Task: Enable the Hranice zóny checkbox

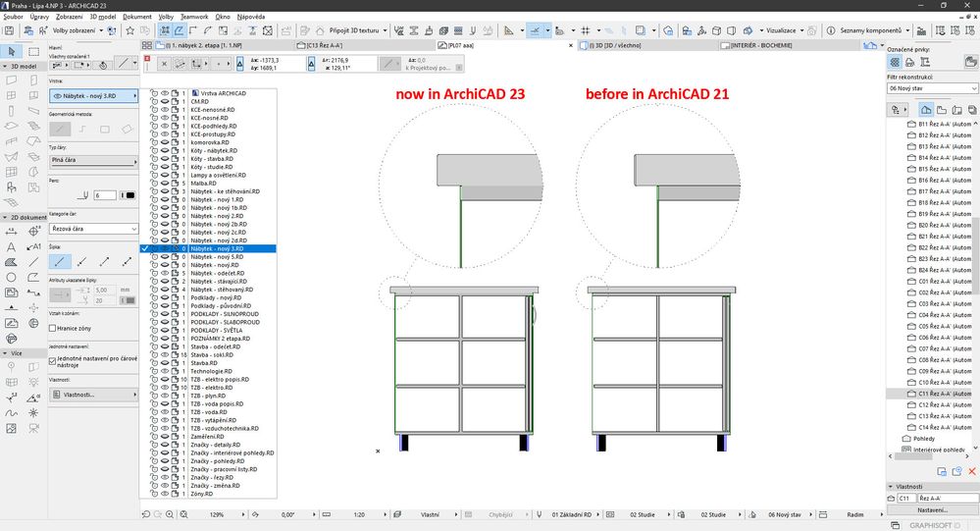Action: pyautogui.click(x=53, y=328)
